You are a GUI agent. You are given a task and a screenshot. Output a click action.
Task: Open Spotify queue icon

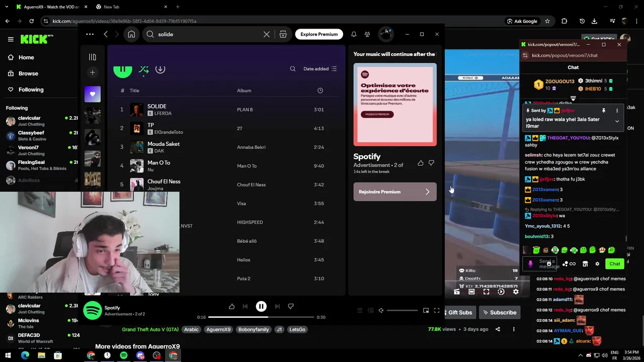point(359,310)
